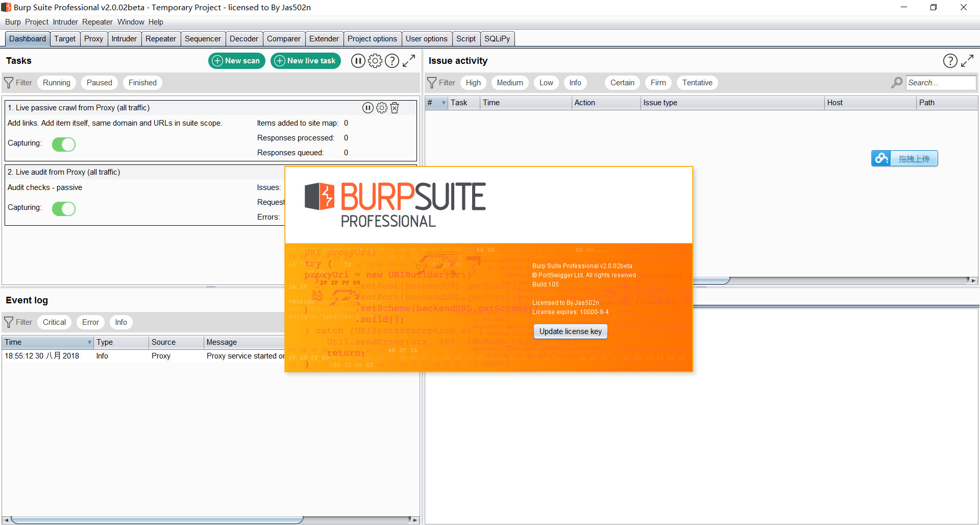The image size is (980, 525).
Task: Open the Window menu
Action: pyautogui.click(x=131, y=22)
